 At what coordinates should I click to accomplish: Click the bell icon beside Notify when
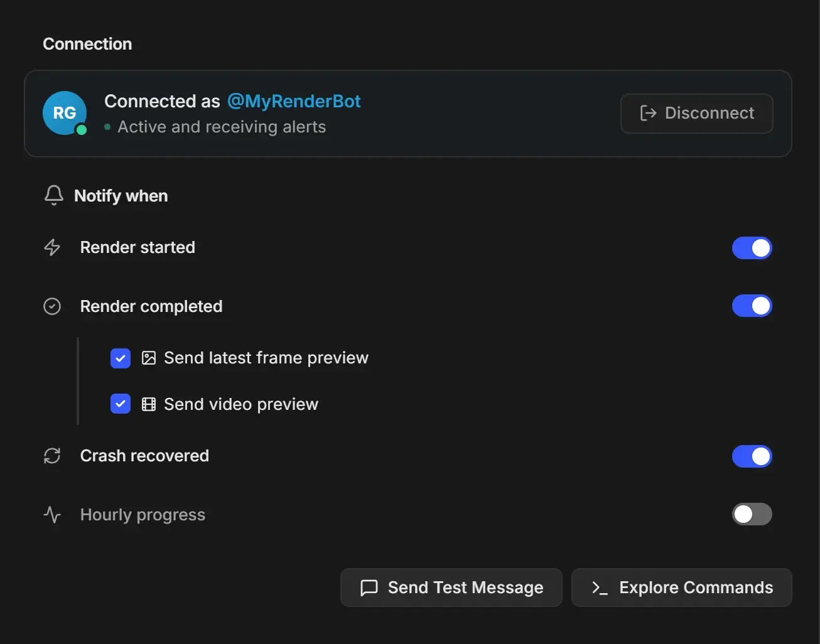(54, 195)
